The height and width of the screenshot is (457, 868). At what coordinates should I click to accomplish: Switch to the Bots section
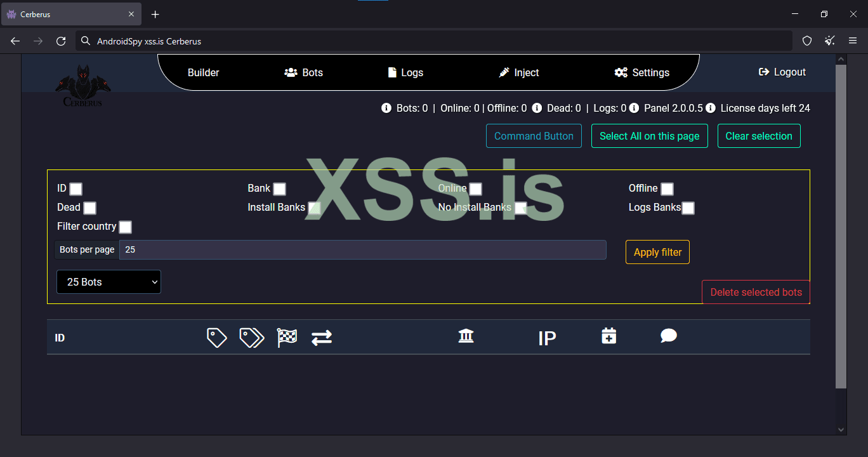pyautogui.click(x=304, y=72)
